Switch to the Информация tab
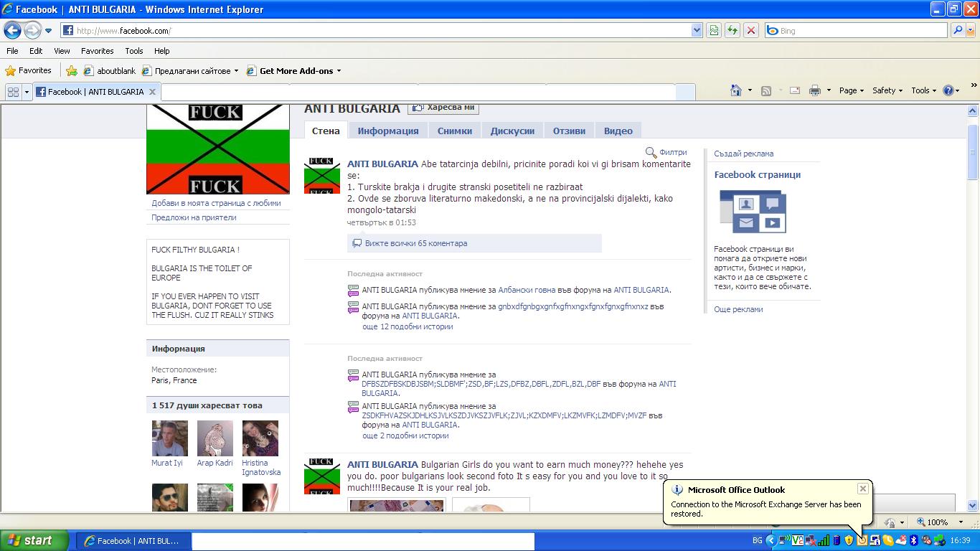Image resolution: width=980 pixels, height=551 pixels. [x=388, y=131]
